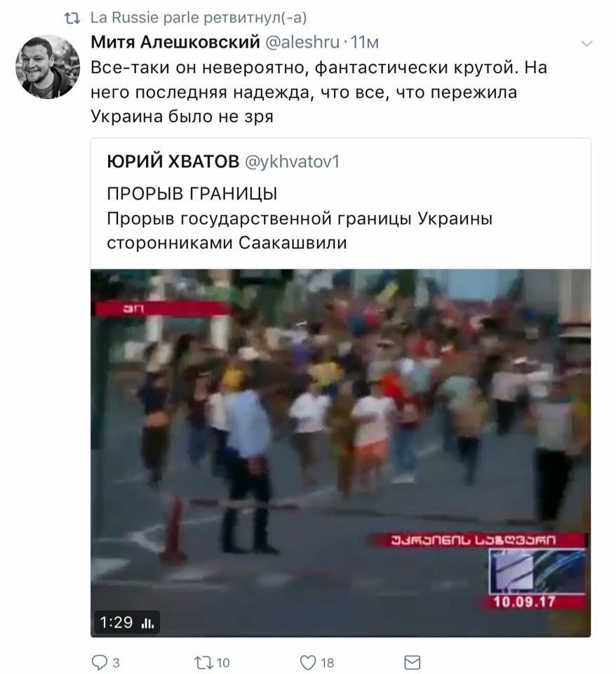
Task: Open the Митя Алешковский display name
Action: click(x=175, y=42)
